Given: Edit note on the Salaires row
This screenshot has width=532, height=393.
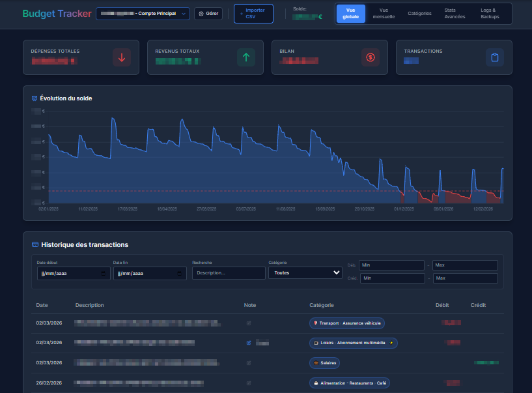Looking at the screenshot, I should click(249, 362).
